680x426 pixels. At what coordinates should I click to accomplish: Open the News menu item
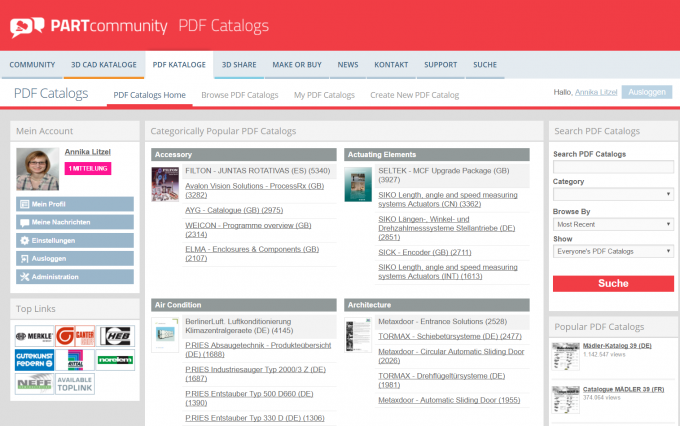coord(348,65)
